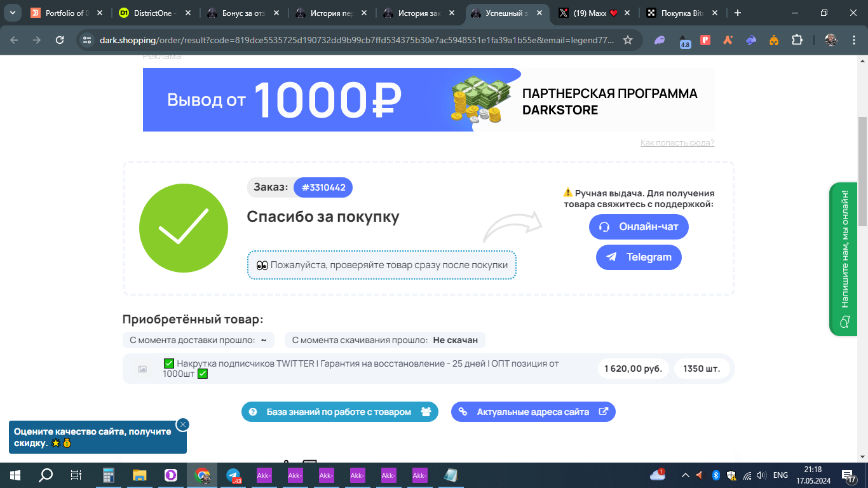Click the 1350 шт. quantity badge
Screen dimensions: 868x488
702,369
